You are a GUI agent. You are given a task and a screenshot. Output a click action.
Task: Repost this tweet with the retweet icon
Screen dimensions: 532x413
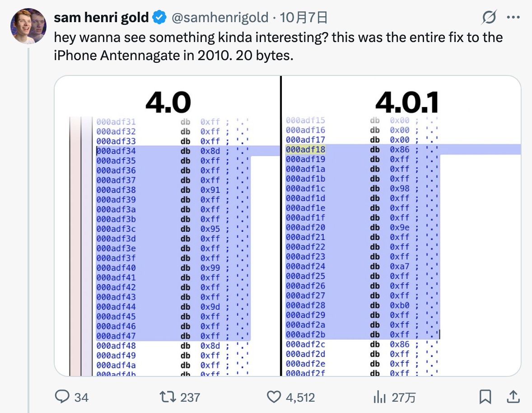(x=168, y=397)
